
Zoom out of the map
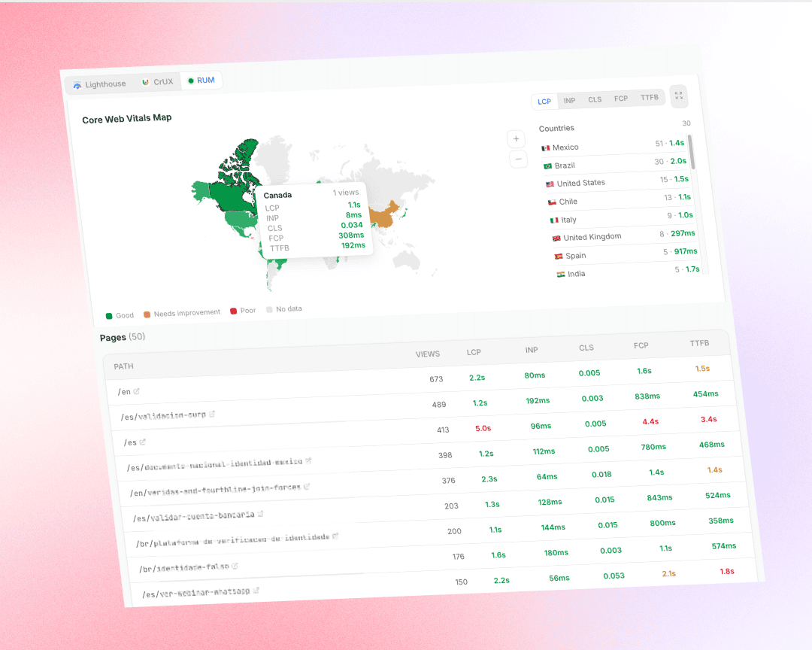click(x=518, y=159)
